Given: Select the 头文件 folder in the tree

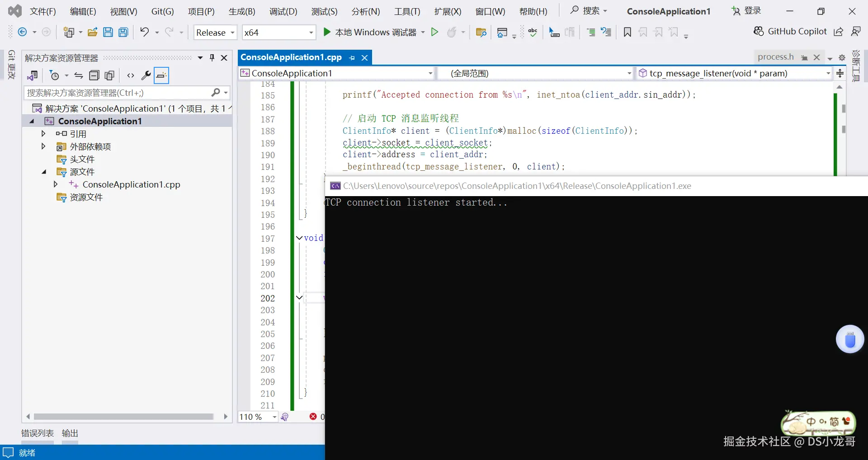Looking at the screenshot, I should [x=82, y=159].
